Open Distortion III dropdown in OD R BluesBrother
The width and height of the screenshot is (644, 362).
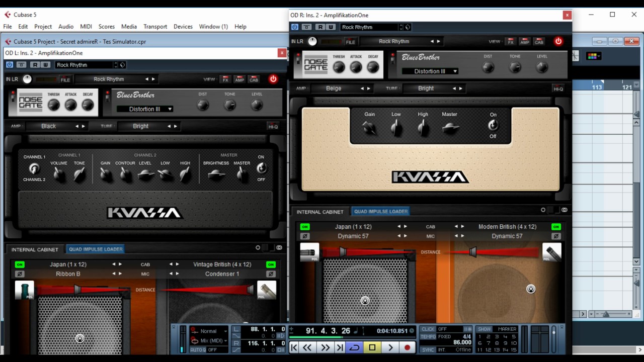(x=430, y=71)
